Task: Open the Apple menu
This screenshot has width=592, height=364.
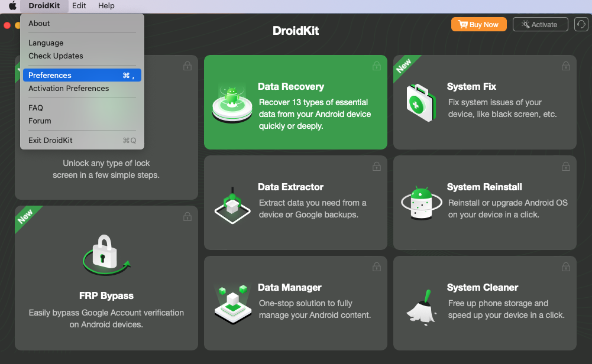Action: [x=12, y=6]
